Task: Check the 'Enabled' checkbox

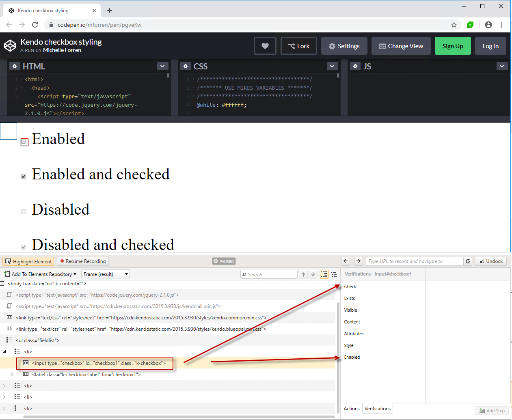Action: pyautogui.click(x=24, y=142)
